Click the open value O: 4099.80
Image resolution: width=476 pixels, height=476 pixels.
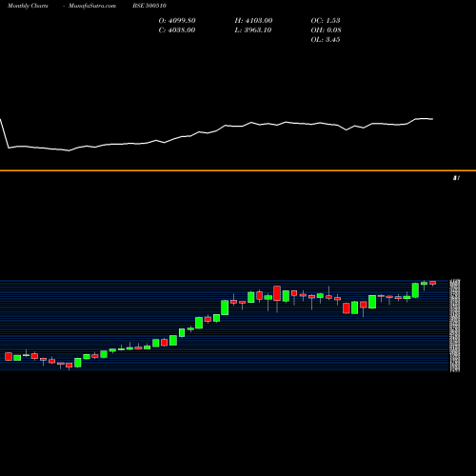(x=177, y=21)
